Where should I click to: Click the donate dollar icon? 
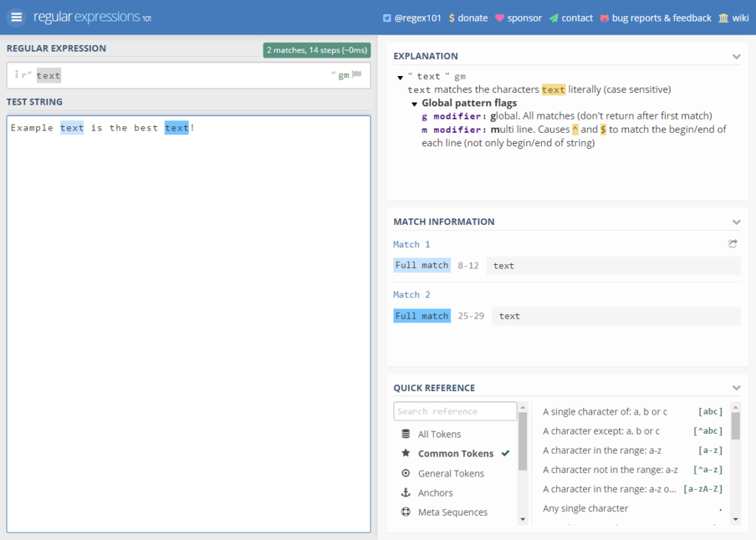tap(451, 18)
